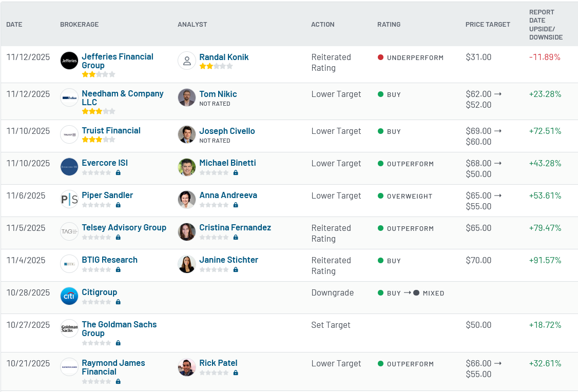Screen dimensions: 578x392
Task: Click Randal Konik's placeholder avatar icon
Action: [x=187, y=61]
